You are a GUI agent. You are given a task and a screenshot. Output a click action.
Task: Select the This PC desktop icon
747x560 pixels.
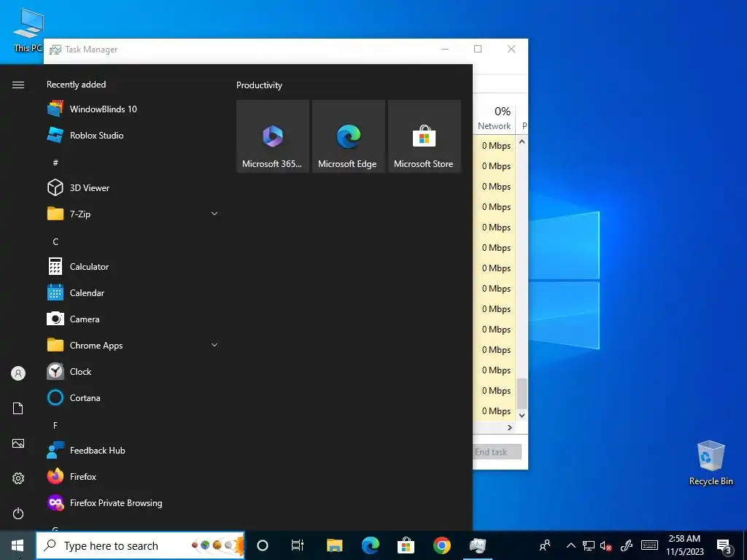(x=28, y=31)
